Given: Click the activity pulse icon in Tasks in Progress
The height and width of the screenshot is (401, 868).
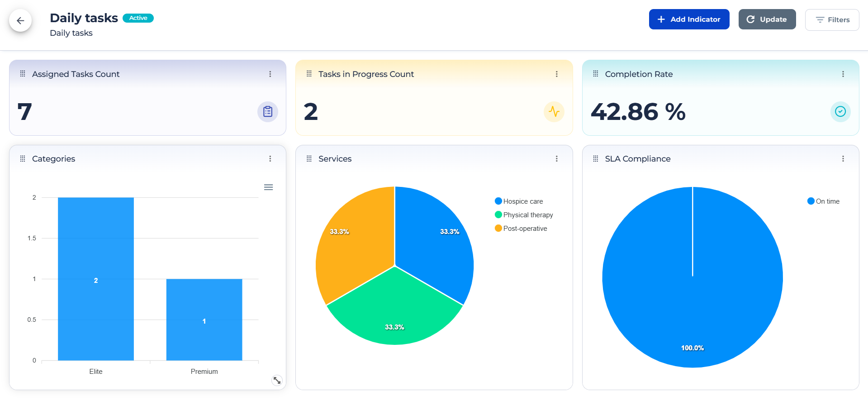Looking at the screenshot, I should (554, 112).
